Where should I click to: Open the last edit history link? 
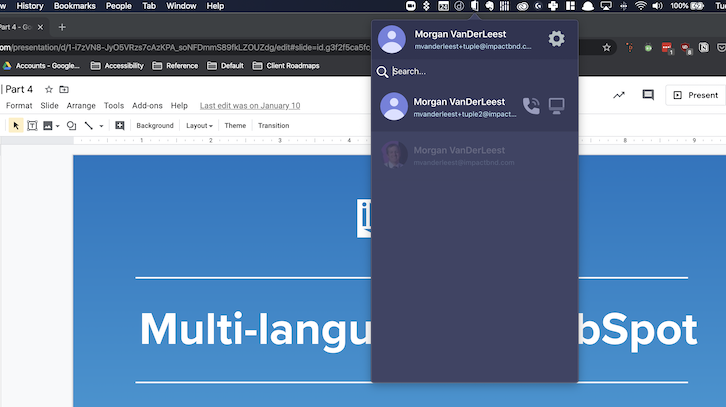click(x=249, y=105)
